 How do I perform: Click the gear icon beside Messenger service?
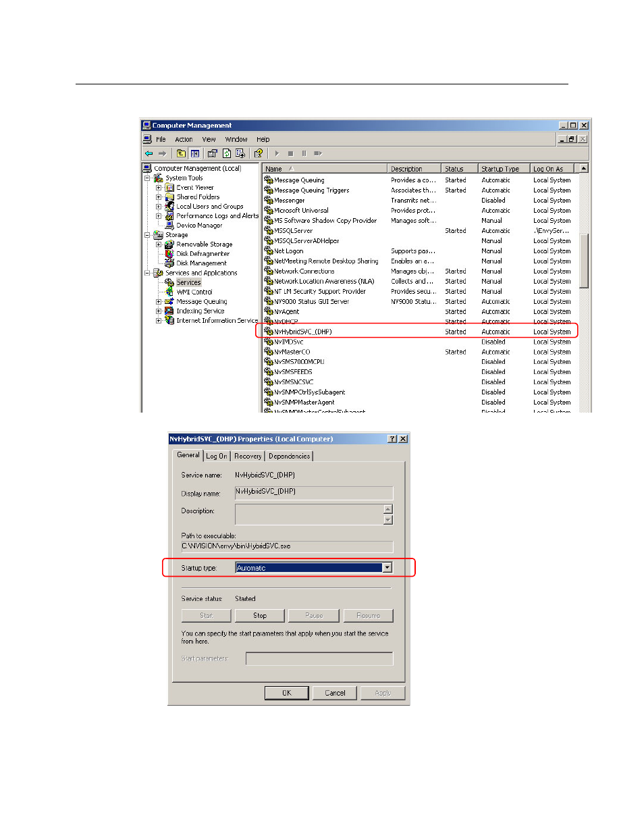(268, 200)
